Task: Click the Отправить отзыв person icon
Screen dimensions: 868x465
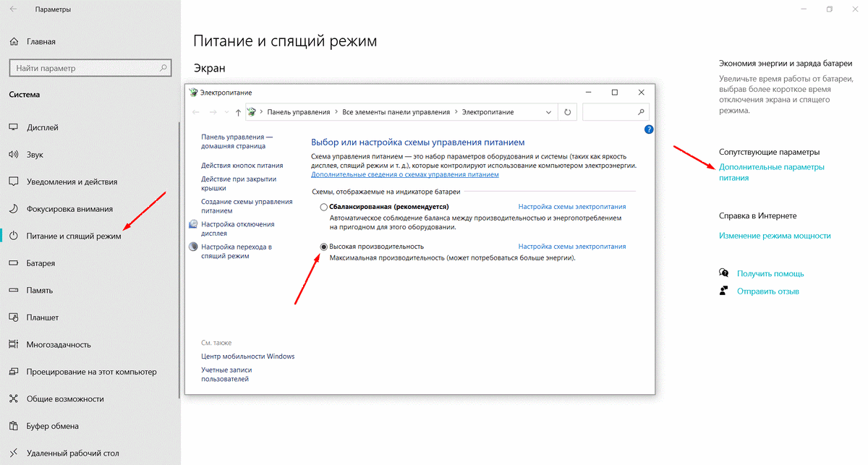Action: pos(724,291)
